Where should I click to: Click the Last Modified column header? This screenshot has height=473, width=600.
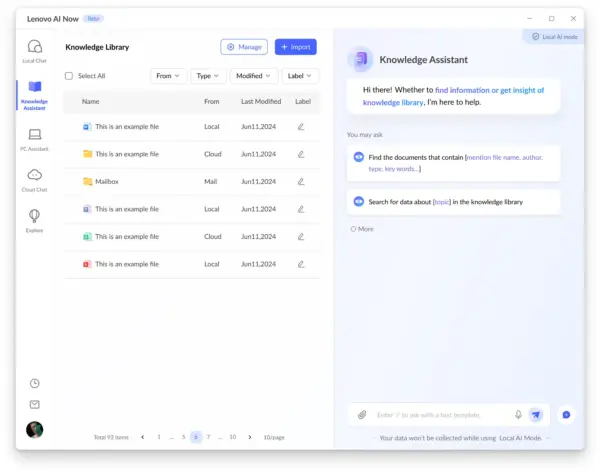coord(261,101)
